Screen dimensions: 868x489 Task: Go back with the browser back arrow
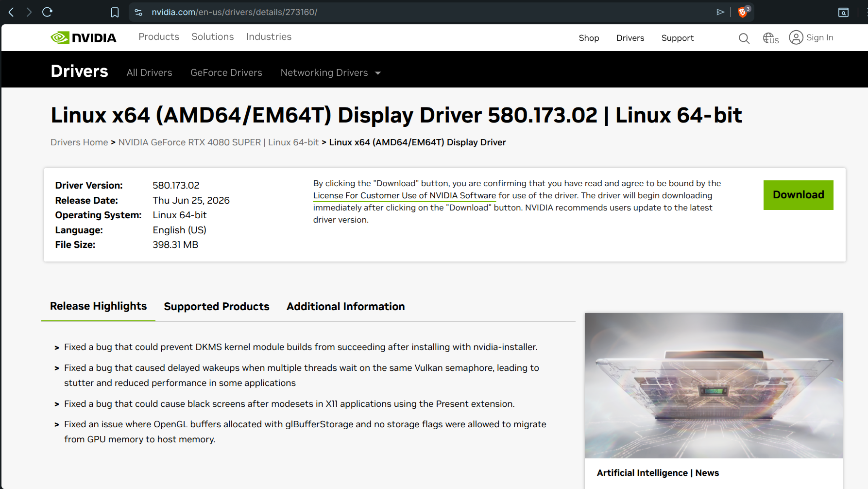[x=11, y=12]
